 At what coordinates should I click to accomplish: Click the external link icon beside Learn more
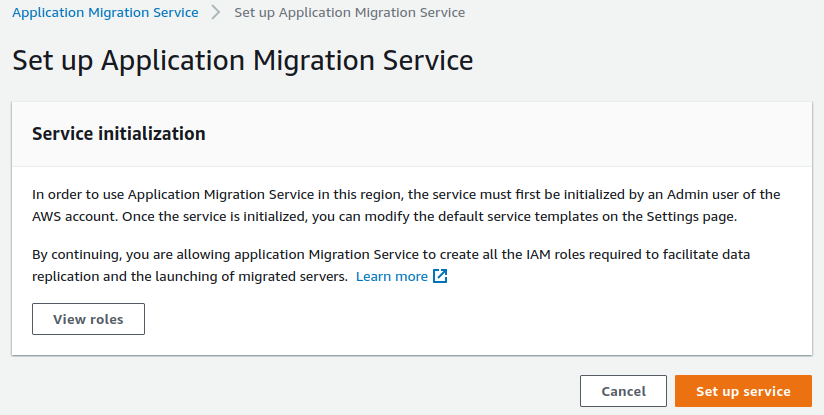[440, 276]
